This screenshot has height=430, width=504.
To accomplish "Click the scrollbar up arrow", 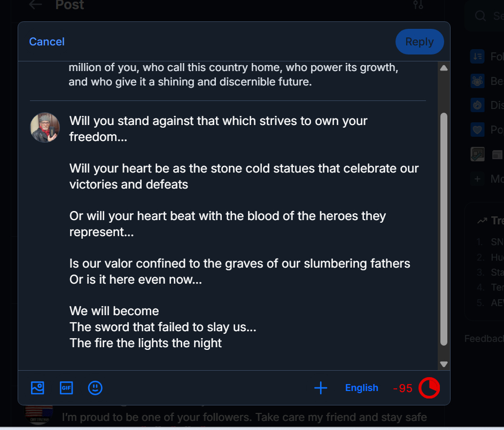I will tap(443, 68).
